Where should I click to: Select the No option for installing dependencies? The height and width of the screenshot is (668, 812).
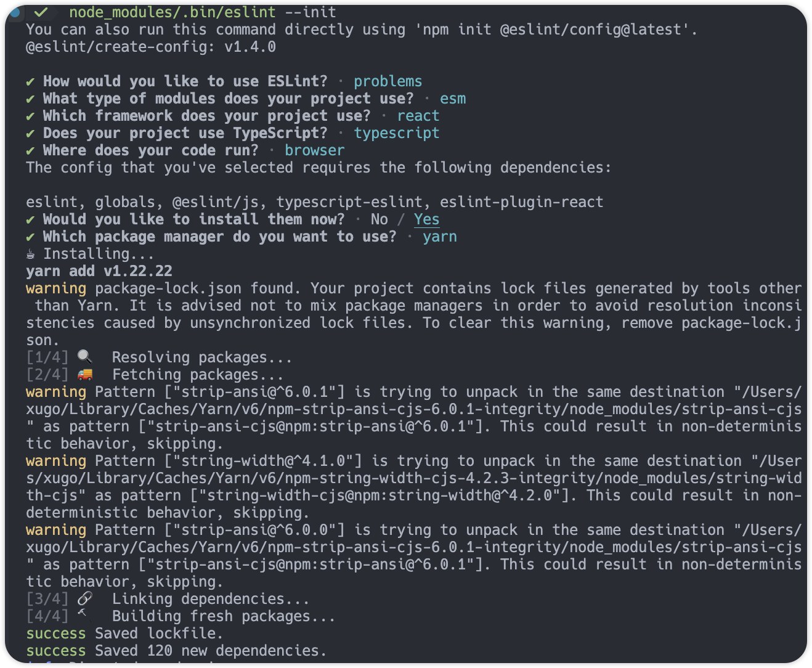pos(380,219)
